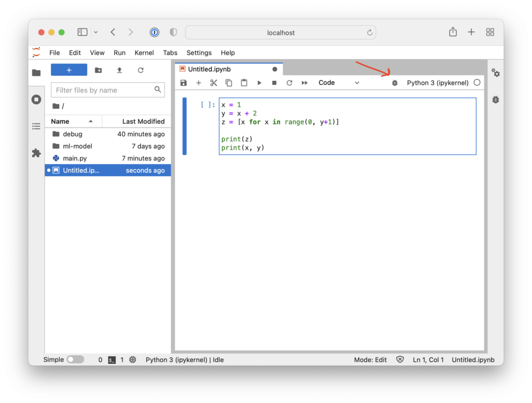
Task: Sort files by Last Modified column
Action: click(137, 121)
